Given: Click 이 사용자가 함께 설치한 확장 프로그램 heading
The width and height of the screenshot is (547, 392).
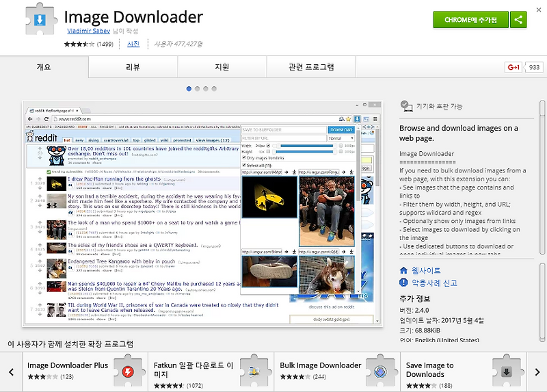Looking at the screenshot, I should click(x=70, y=344).
